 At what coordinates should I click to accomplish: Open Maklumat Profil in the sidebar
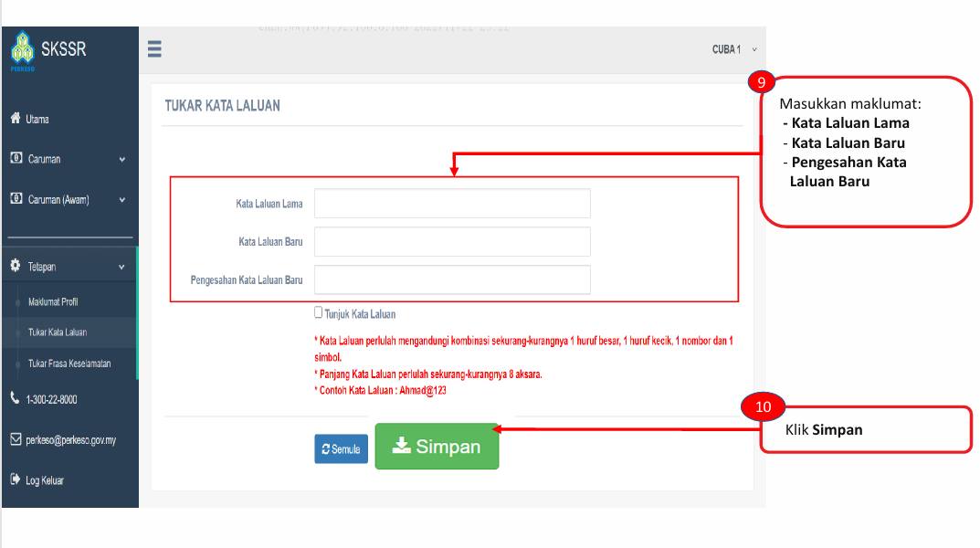(x=53, y=301)
